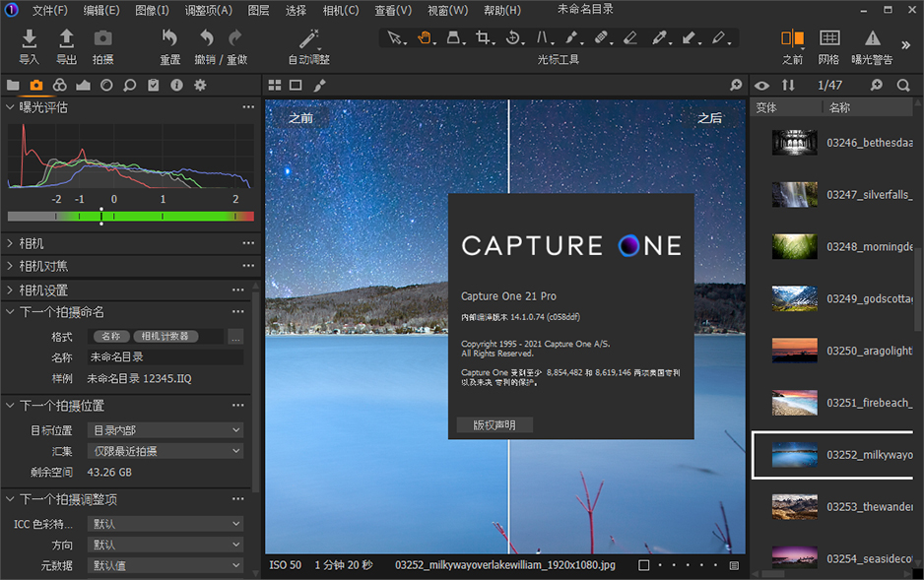Toggle the 之前 before/after view
Image resolution: width=924 pixels, height=580 pixels.
point(792,39)
